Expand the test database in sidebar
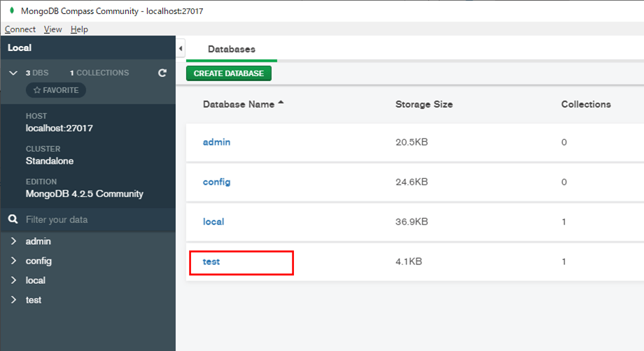Viewport: 644px width, 351px height. click(x=13, y=300)
